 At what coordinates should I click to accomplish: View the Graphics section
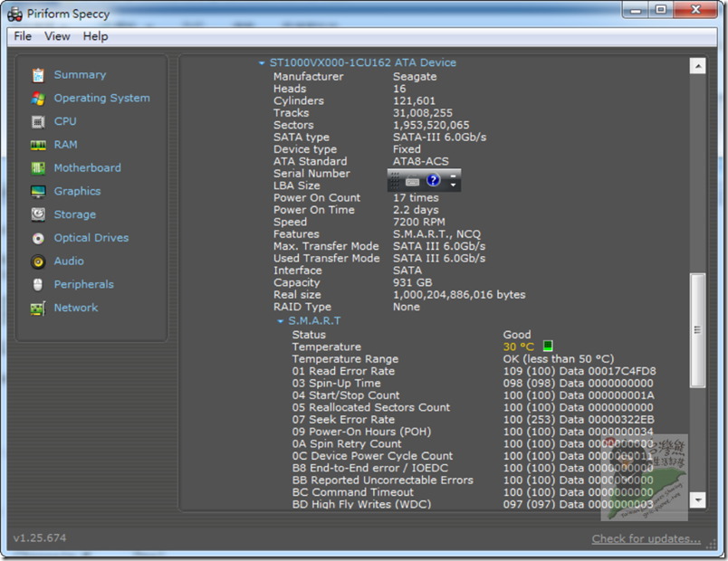pyautogui.click(x=77, y=191)
